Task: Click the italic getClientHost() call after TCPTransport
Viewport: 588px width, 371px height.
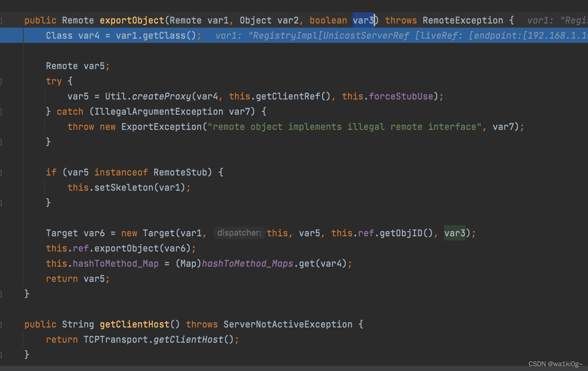Action: [x=194, y=340]
